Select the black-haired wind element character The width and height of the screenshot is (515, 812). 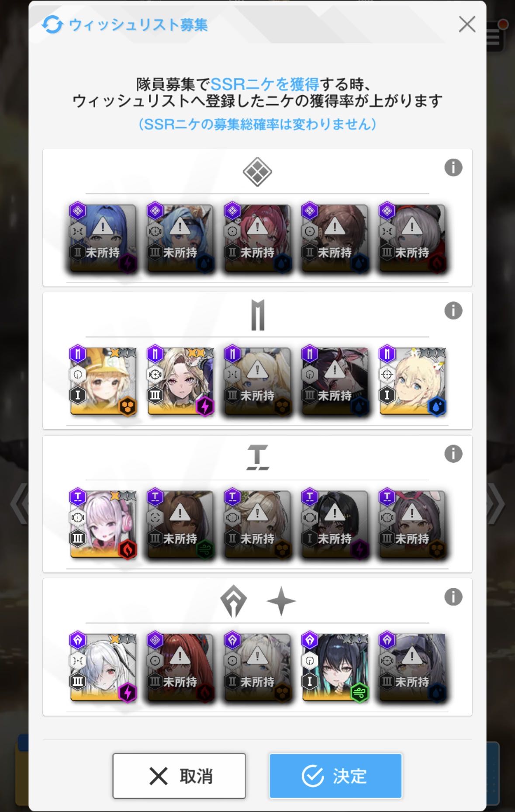tap(335, 667)
